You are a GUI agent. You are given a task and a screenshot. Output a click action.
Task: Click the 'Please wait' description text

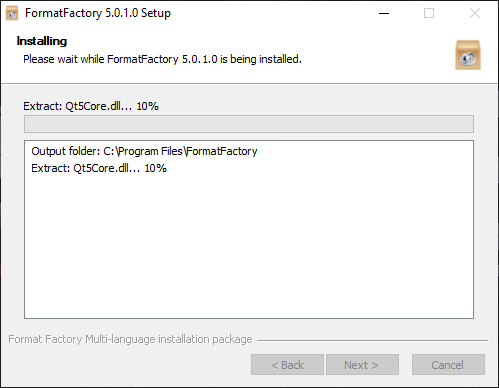pyautogui.click(x=162, y=59)
